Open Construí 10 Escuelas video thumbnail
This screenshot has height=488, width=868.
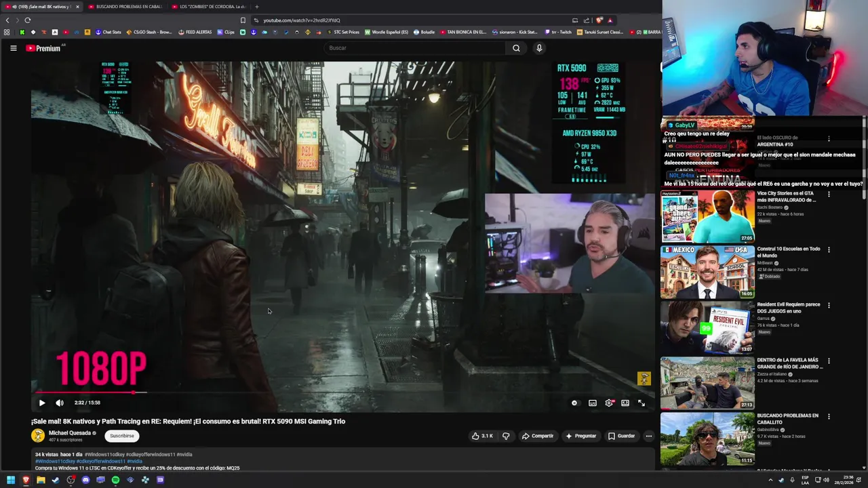708,272
